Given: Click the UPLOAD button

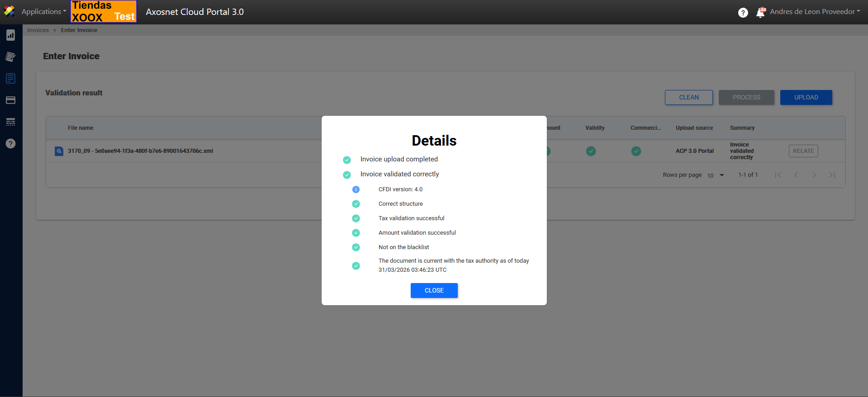Looking at the screenshot, I should tap(806, 97).
